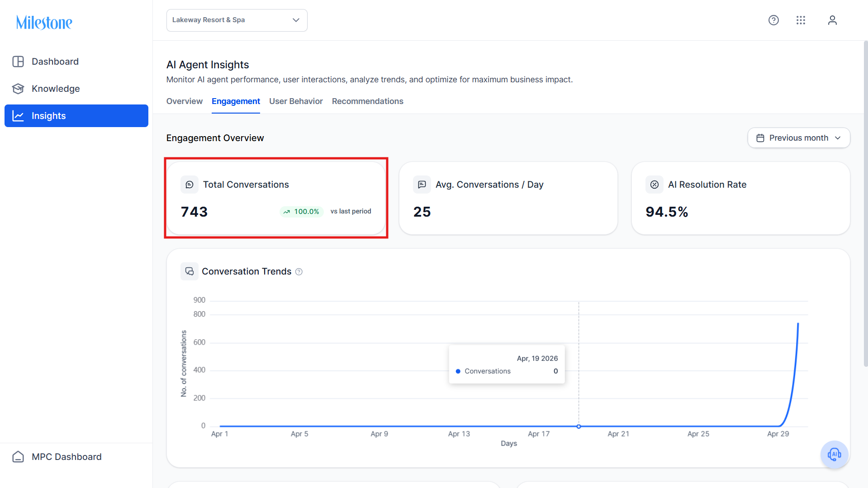The image size is (868, 488).
Task: Click the Engagement Overview heading
Action: pos(215,138)
